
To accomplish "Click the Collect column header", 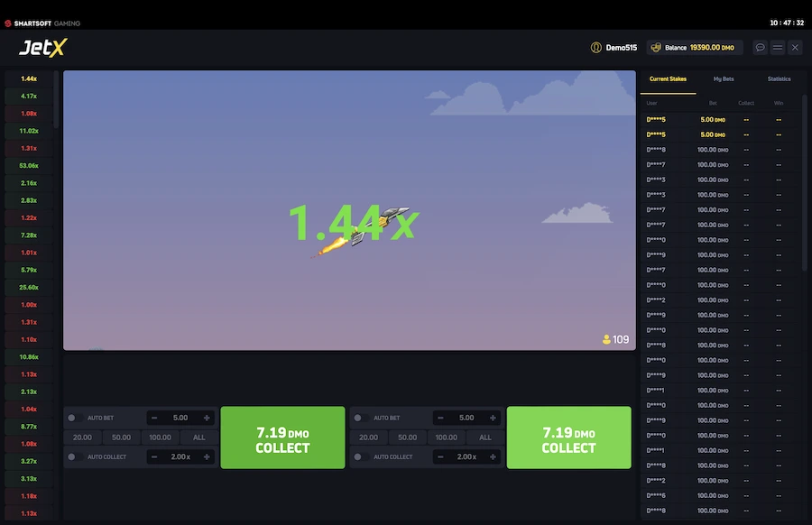I will (x=746, y=103).
